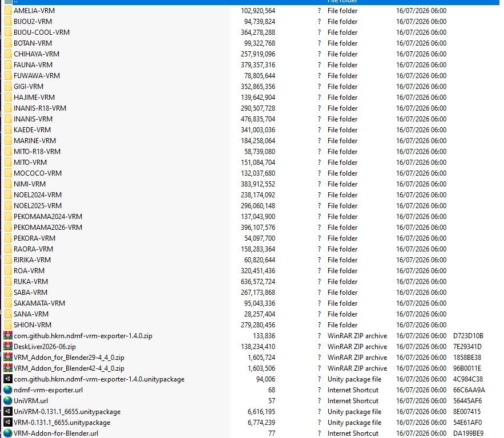Click the PEKORA-VRM folder icon
Viewport: 504px width, 438px height.
(x=8, y=238)
